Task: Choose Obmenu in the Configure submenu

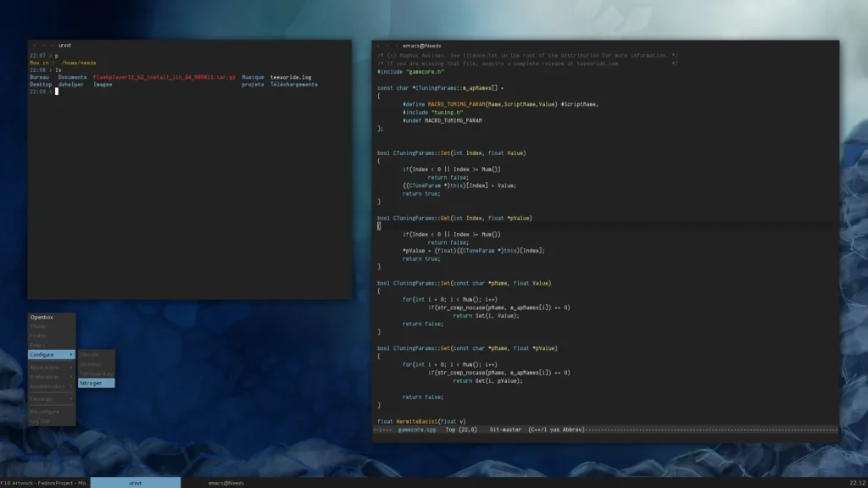Action: tap(91, 363)
